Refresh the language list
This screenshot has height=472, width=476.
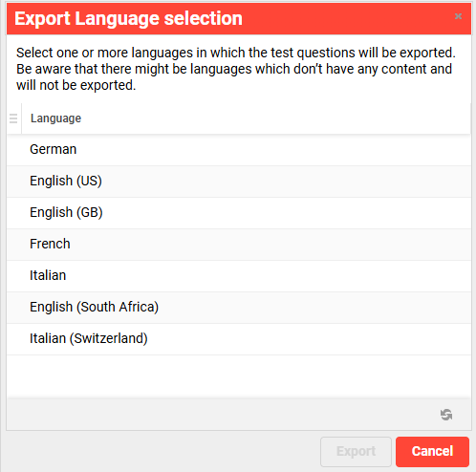tap(446, 415)
